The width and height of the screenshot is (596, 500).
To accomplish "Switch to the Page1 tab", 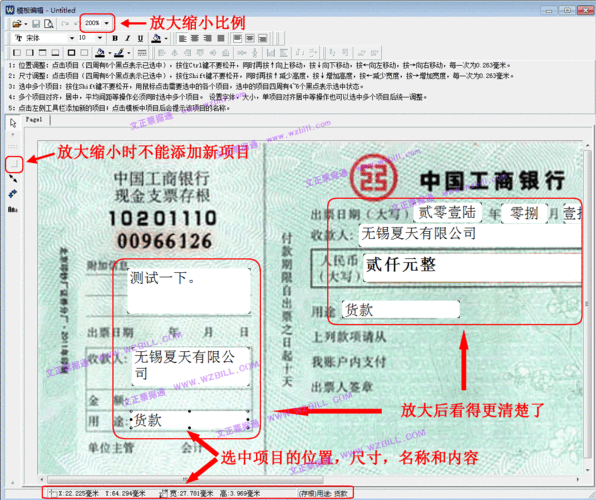I will pos(34,120).
